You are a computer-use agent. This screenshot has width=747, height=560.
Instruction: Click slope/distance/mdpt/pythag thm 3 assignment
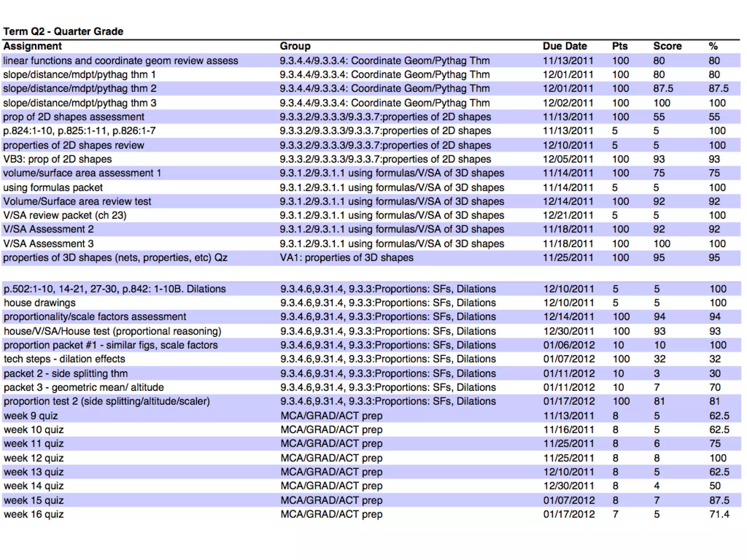[x=80, y=103]
